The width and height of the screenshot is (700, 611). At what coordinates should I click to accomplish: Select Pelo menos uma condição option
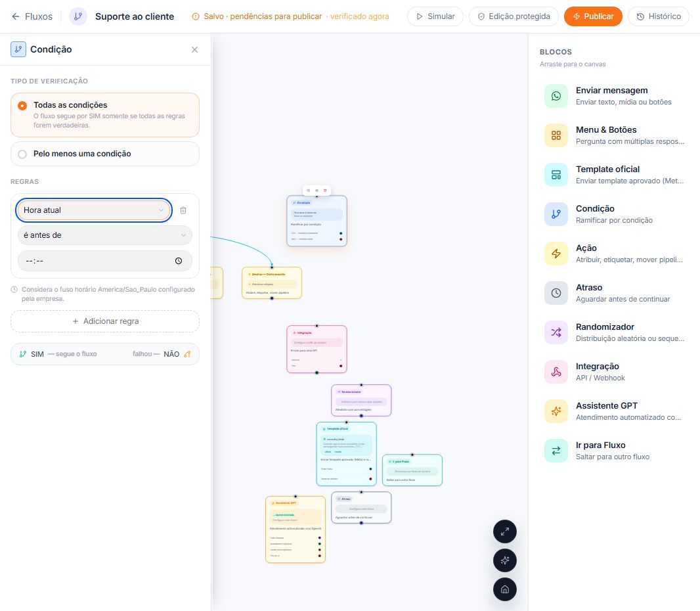[105, 154]
